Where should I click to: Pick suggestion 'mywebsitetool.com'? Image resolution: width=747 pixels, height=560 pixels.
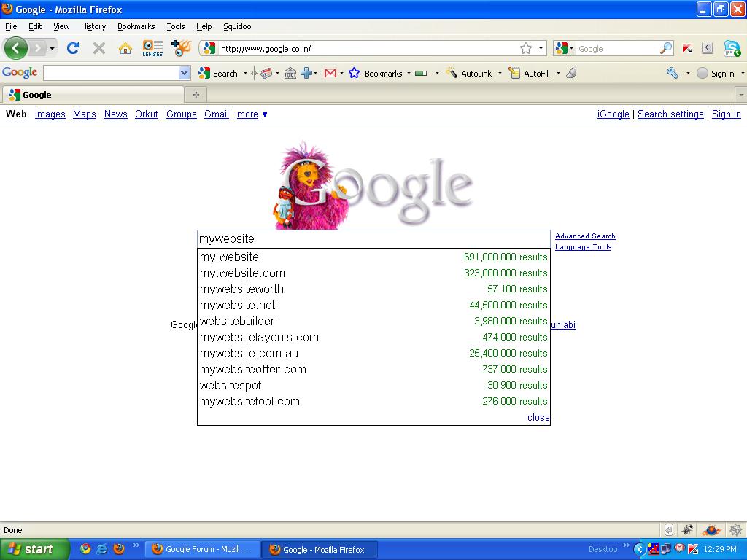(374, 402)
